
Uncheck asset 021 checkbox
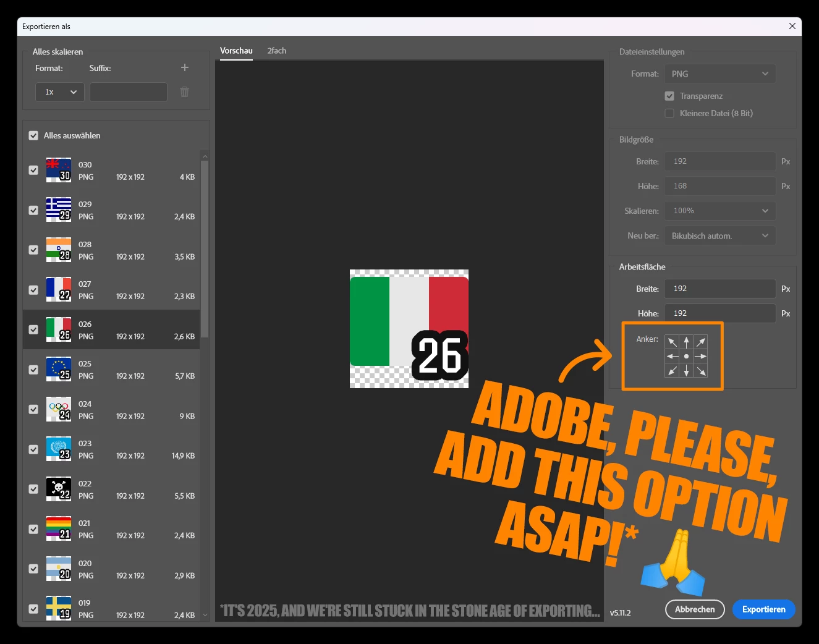click(33, 529)
